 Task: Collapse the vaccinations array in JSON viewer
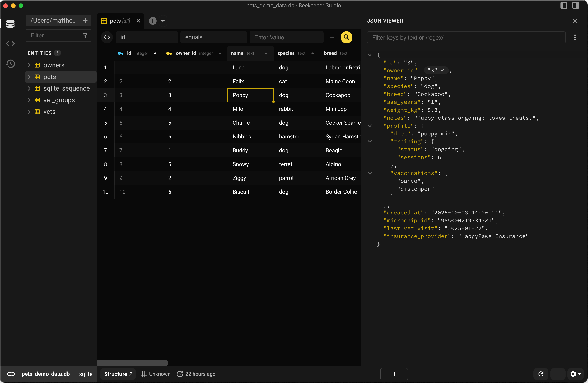370,173
